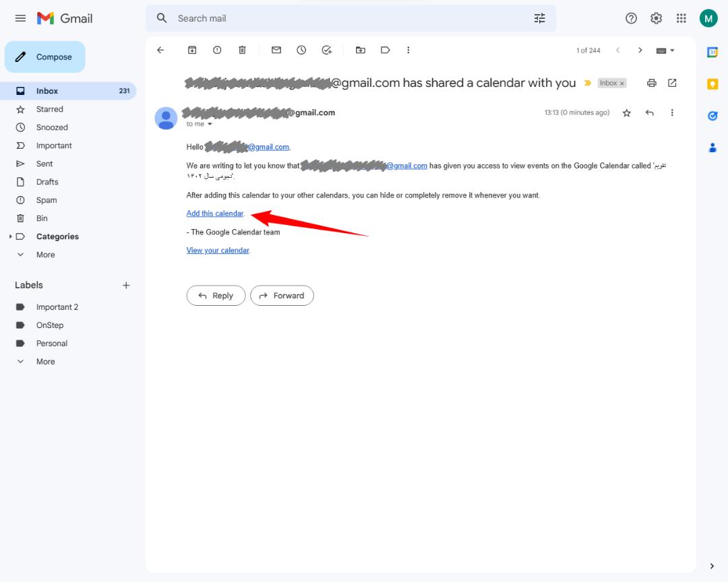This screenshot has width=728, height=582.
Task: Open the input tools dropdown arrow
Action: (x=672, y=51)
